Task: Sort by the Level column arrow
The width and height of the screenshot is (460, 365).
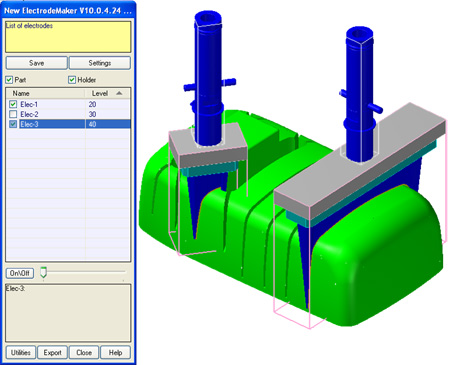Action: click(x=119, y=93)
